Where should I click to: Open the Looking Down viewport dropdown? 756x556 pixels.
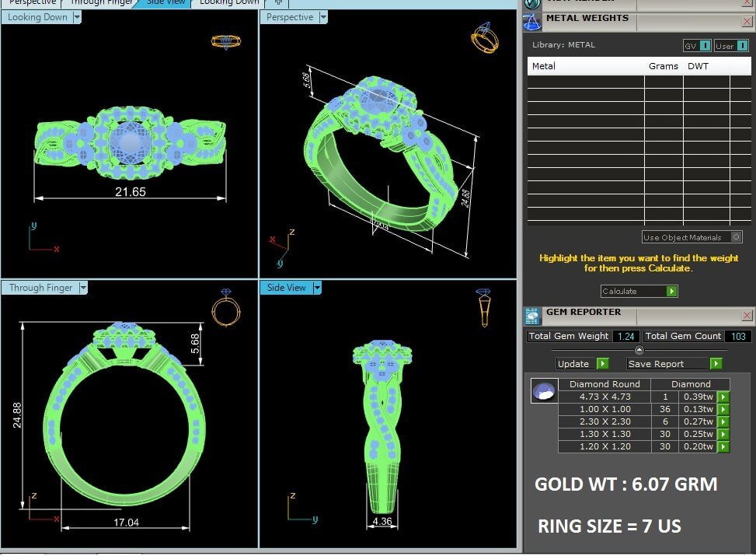tap(77, 17)
